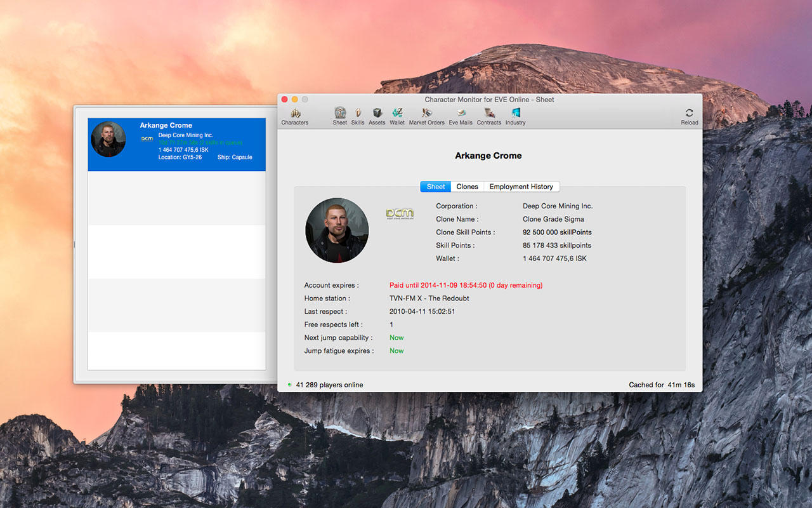Switch to the Employment History tab
812x508 pixels.
[521, 187]
